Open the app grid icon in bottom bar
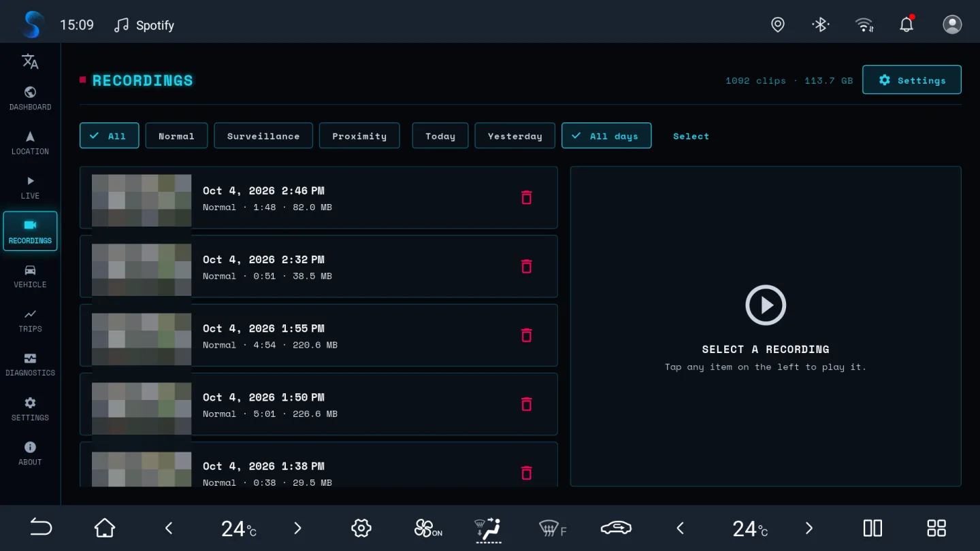Viewport: 980px width, 551px height. (x=936, y=528)
